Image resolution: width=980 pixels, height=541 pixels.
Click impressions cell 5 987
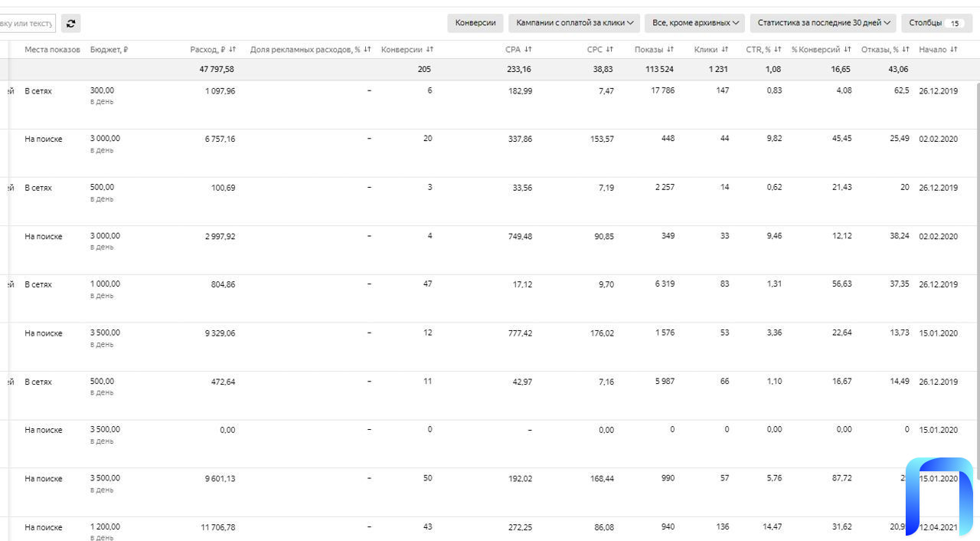(x=665, y=382)
